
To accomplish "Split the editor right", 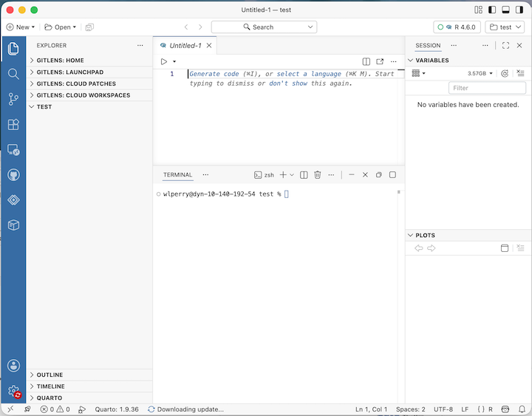I will tap(366, 61).
